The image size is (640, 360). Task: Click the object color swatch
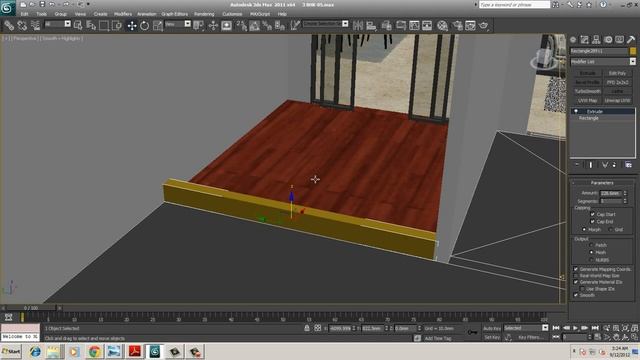633,51
